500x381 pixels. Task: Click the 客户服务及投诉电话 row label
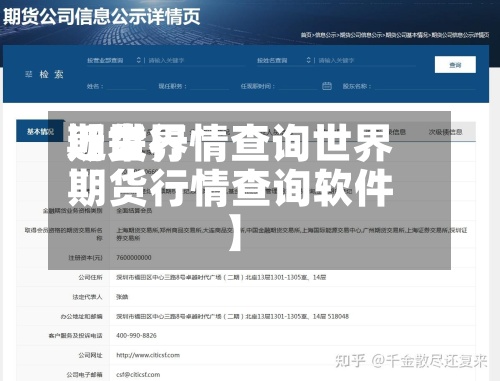(x=76, y=335)
